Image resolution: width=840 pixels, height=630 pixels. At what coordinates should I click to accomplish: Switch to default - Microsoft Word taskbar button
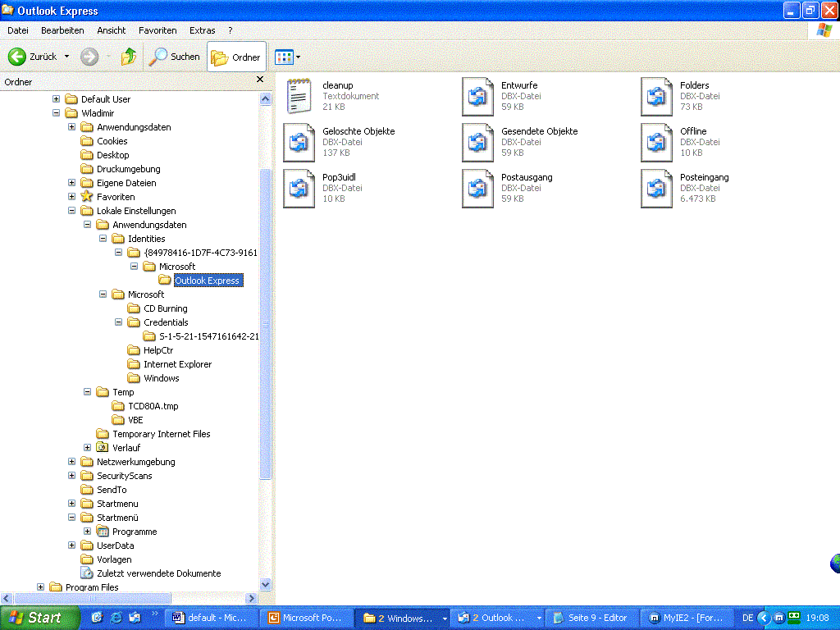[x=210, y=618]
